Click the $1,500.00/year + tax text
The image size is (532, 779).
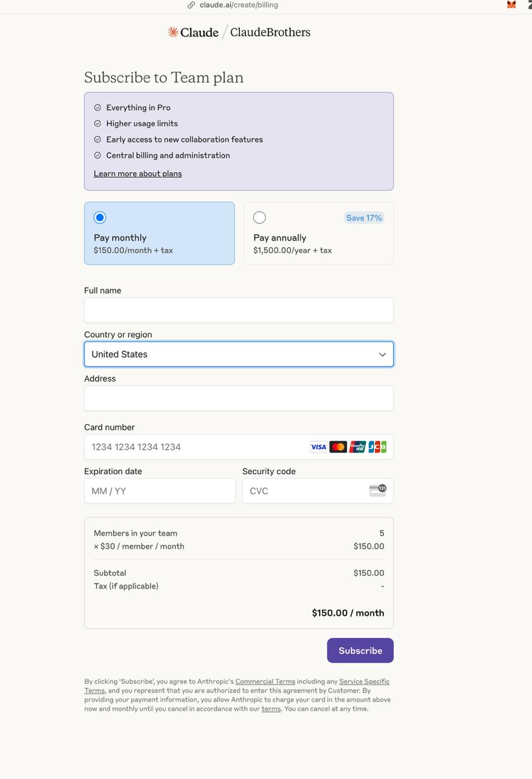(x=293, y=250)
